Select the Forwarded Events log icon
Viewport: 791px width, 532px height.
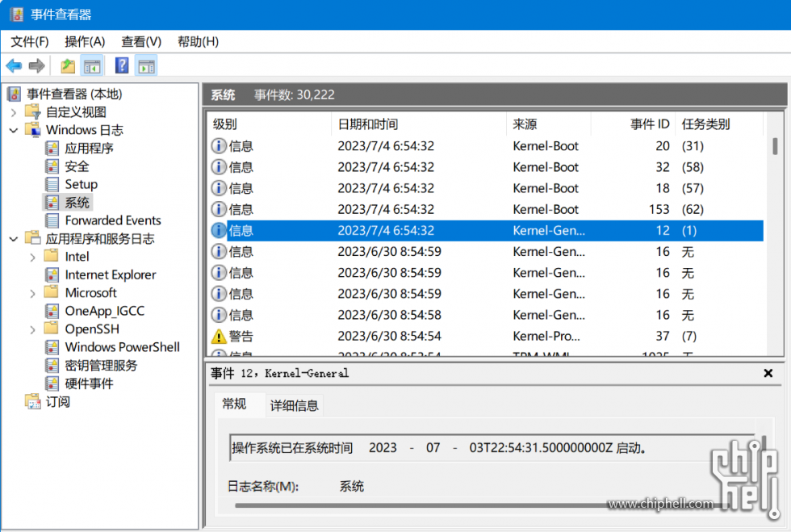point(52,220)
